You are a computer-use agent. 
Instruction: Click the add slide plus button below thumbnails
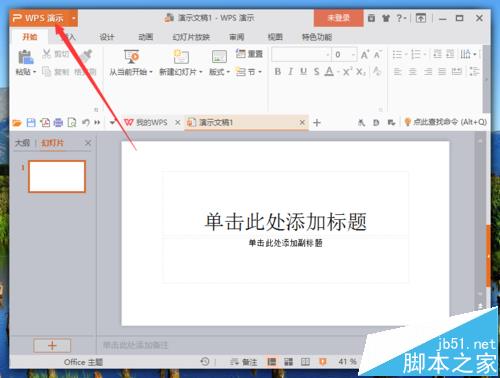coord(52,345)
